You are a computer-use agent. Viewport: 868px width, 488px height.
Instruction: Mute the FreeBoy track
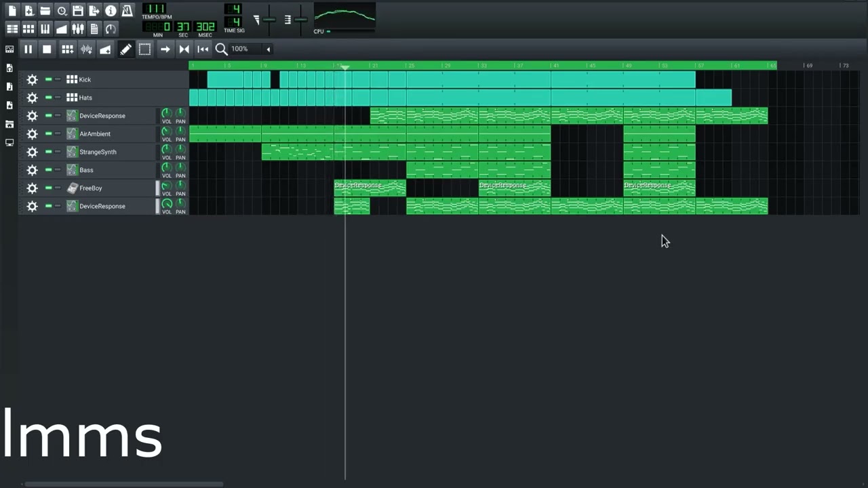click(x=48, y=188)
